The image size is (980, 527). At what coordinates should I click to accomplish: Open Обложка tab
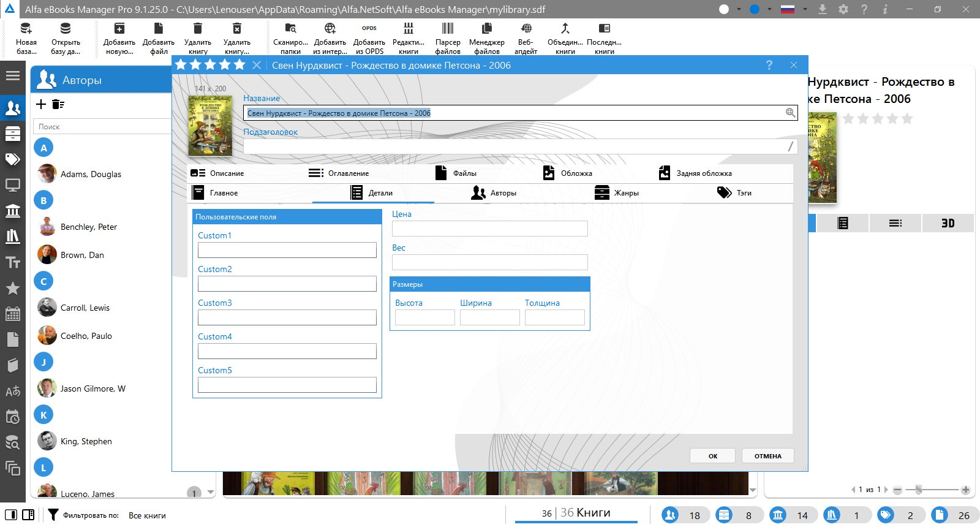[x=568, y=173]
